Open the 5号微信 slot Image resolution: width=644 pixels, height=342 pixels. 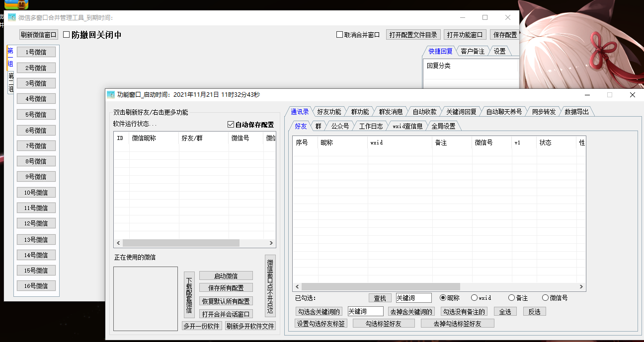[x=36, y=114]
